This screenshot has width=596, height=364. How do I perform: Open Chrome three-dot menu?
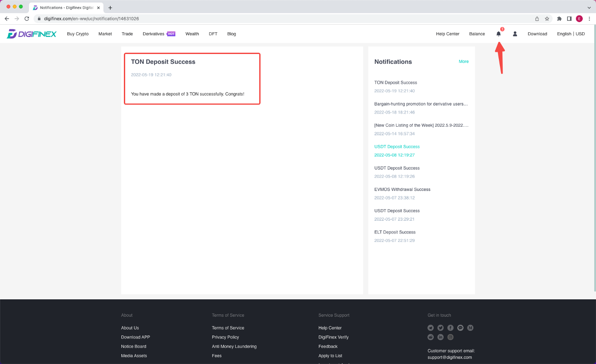coord(589,19)
